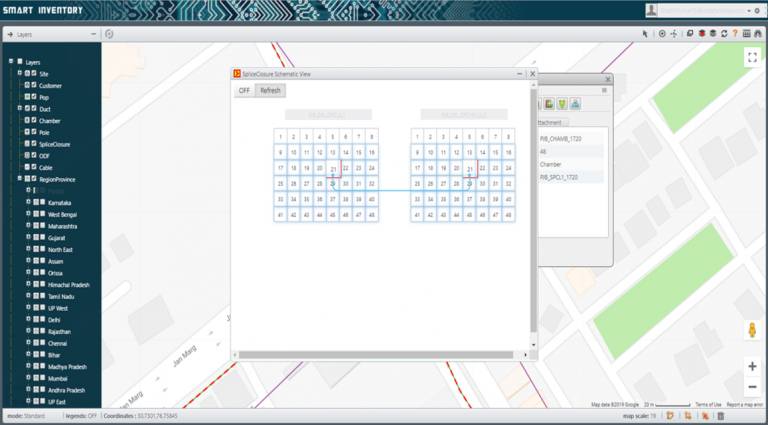Image resolution: width=768 pixels, height=425 pixels.
Task: Toggle the Duct layer checkbox
Action: coord(34,109)
